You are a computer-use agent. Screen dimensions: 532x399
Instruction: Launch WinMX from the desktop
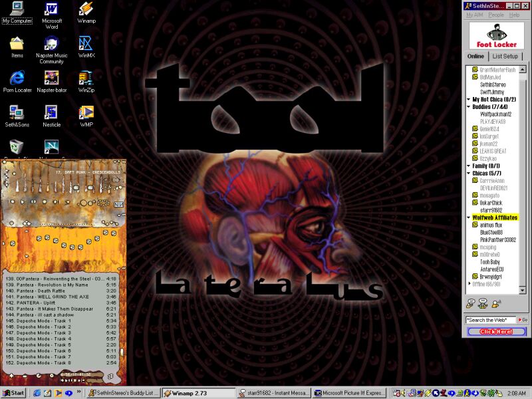click(x=86, y=45)
